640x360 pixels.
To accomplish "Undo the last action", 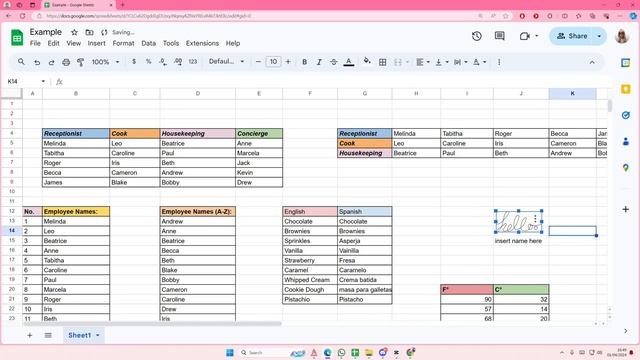I will (37, 62).
